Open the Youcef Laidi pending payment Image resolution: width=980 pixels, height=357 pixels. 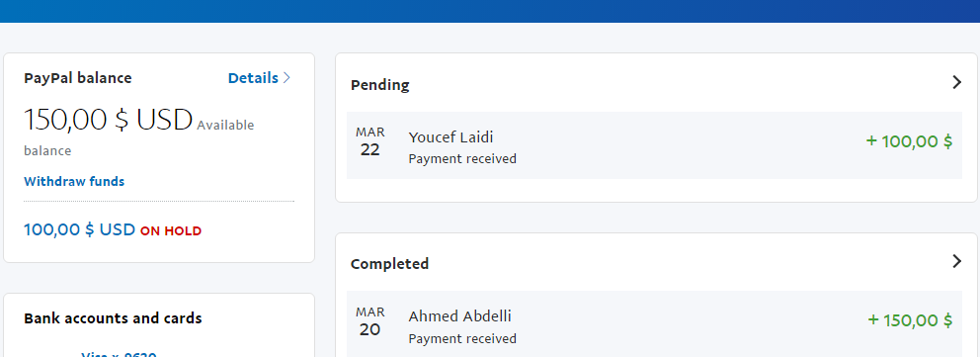pos(654,145)
